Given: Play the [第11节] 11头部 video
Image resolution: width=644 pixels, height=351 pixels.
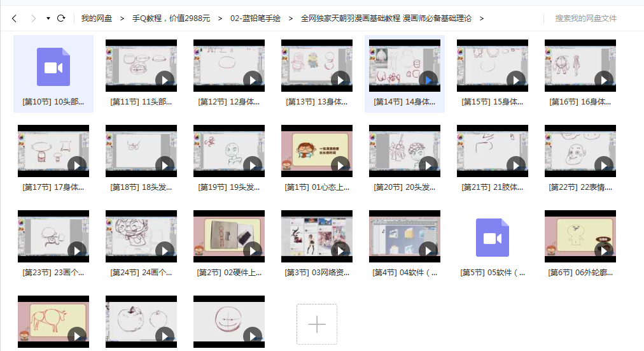Looking at the screenshot, I should pyautogui.click(x=165, y=80).
